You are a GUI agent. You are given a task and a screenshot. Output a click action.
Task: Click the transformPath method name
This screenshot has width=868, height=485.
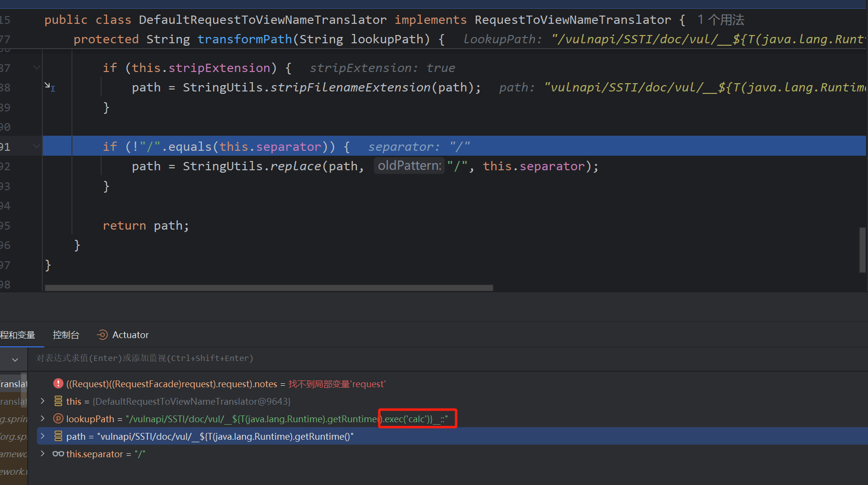(x=245, y=39)
